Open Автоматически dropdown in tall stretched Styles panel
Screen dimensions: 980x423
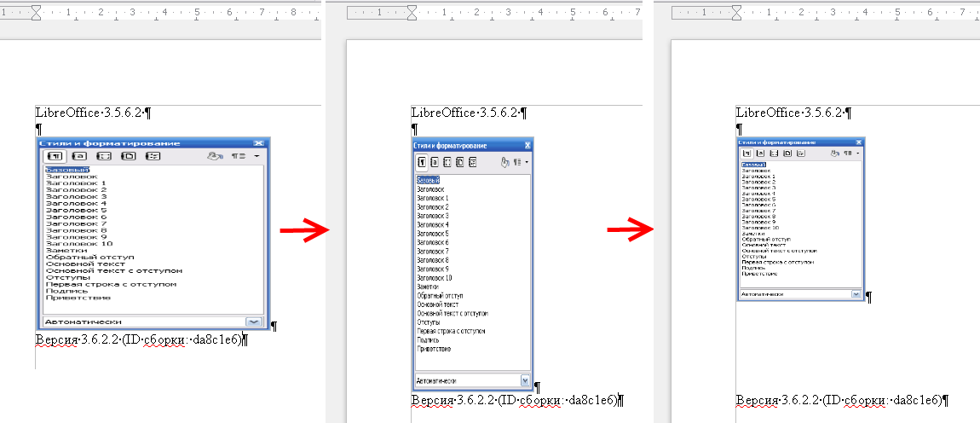[x=526, y=380]
